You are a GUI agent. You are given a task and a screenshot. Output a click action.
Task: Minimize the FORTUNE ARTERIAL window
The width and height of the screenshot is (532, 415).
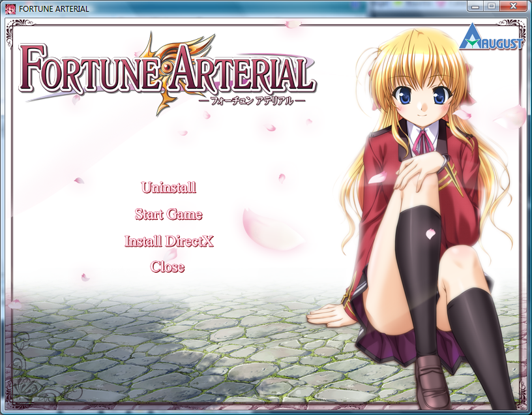(x=475, y=6)
